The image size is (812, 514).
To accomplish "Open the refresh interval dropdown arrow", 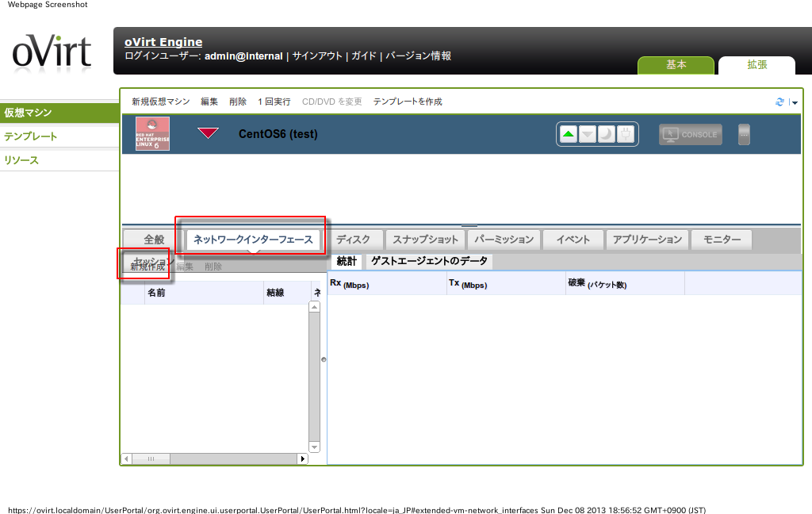I will point(795,102).
